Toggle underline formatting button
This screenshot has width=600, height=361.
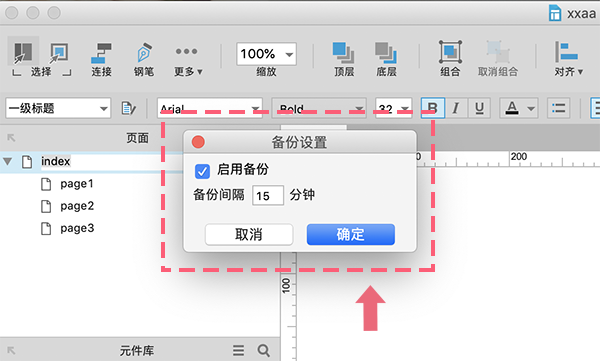pyautogui.click(x=479, y=108)
